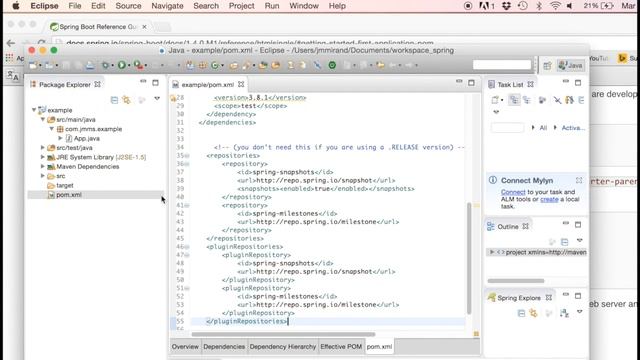This screenshot has width=640, height=360.
Task: Click the Focus on Workweek icon in Task List
Action: [542, 100]
